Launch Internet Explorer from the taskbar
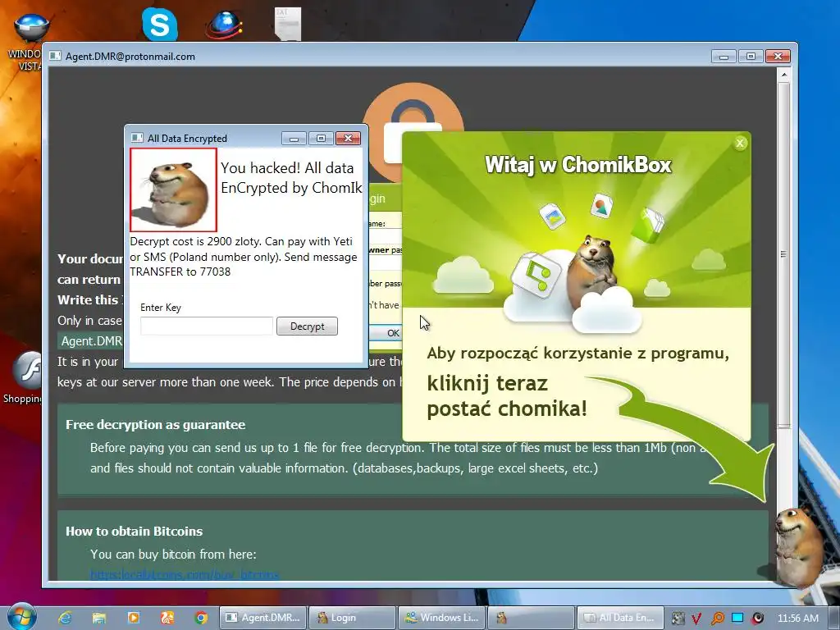The image size is (840, 630). pos(66,618)
